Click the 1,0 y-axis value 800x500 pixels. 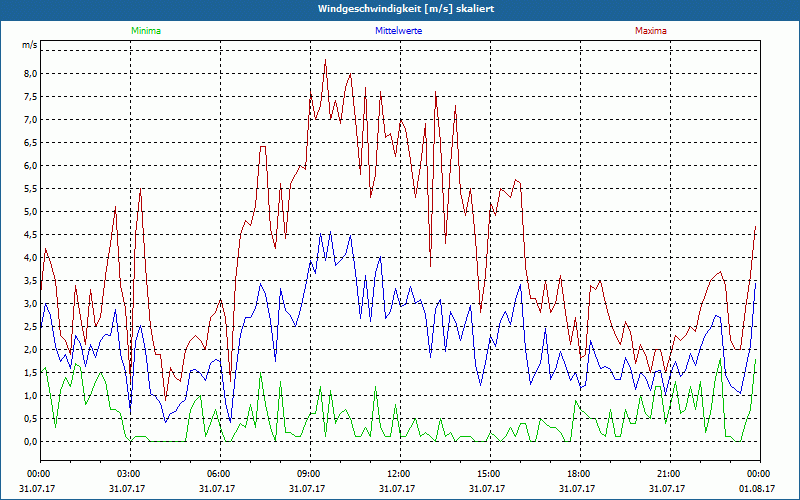pyautogui.click(x=31, y=395)
